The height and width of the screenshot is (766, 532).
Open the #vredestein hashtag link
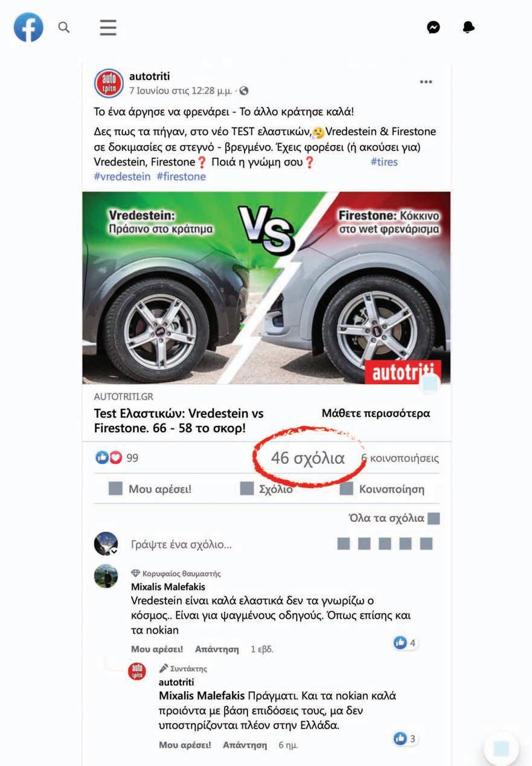point(122,176)
